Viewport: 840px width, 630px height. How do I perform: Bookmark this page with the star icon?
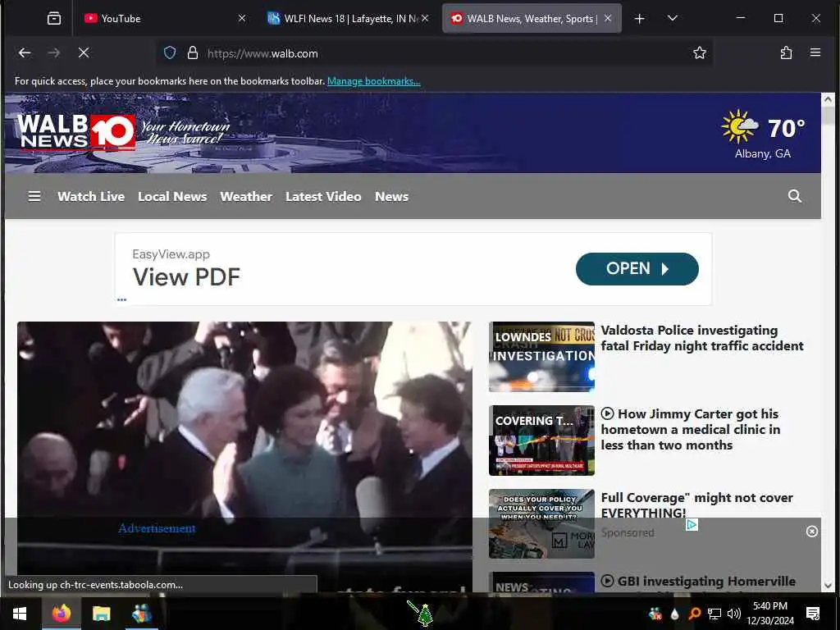pos(699,52)
